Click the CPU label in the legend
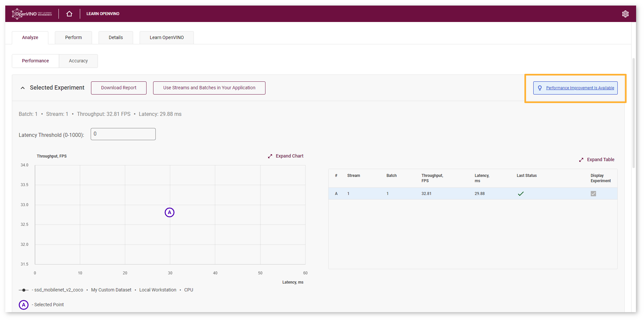Viewport: 644px width, 320px height. tap(189, 290)
